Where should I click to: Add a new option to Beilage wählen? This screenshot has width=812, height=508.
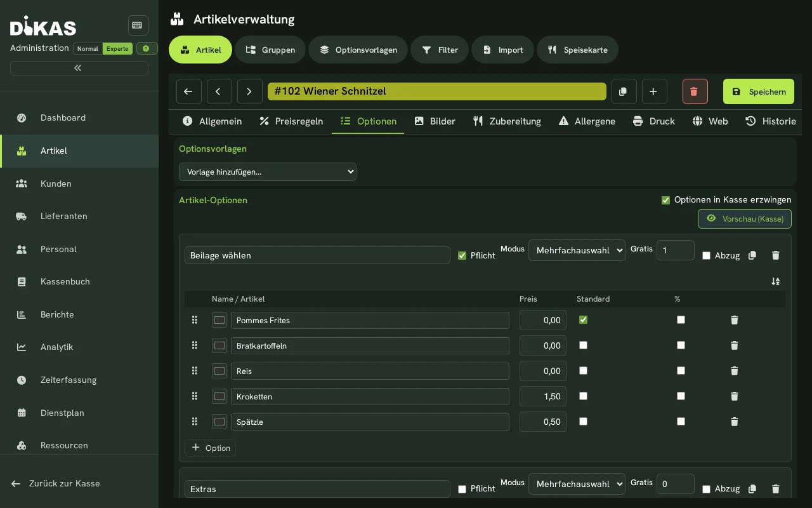pos(210,448)
